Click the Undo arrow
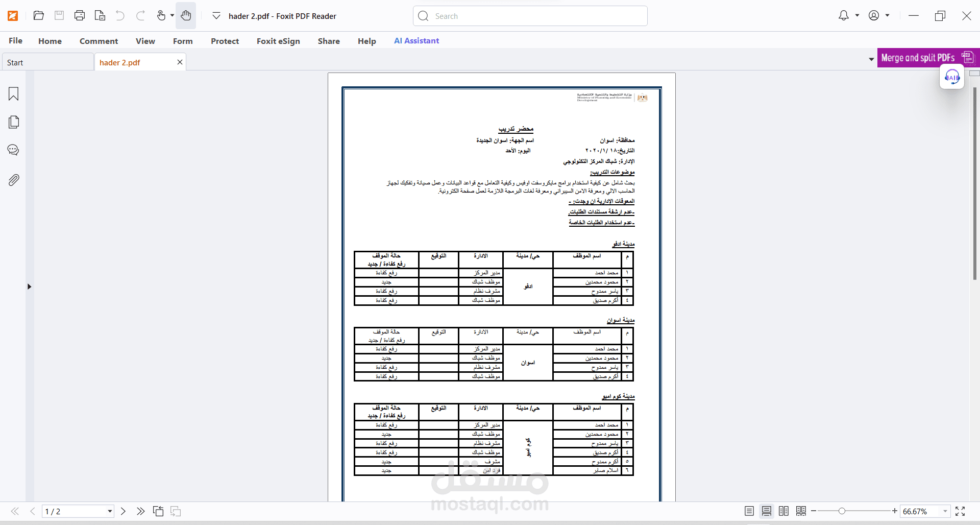This screenshot has height=525, width=980. point(120,15)
